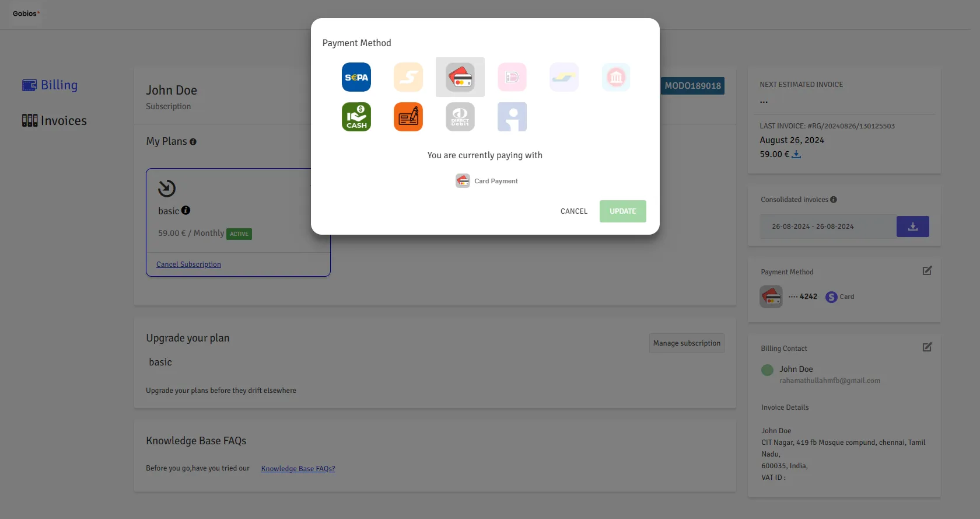Open the Billing sidebar item
980x519 pixels.
click(x=50, y=85)
